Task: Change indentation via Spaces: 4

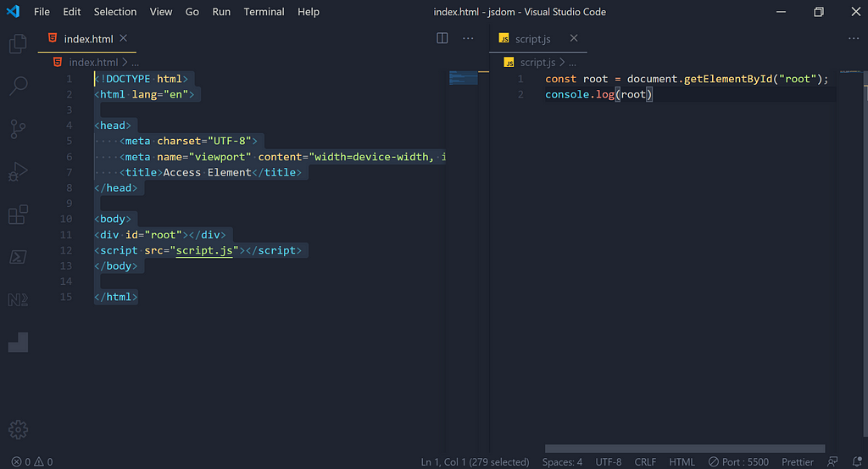Action: (x=563, y=462)
